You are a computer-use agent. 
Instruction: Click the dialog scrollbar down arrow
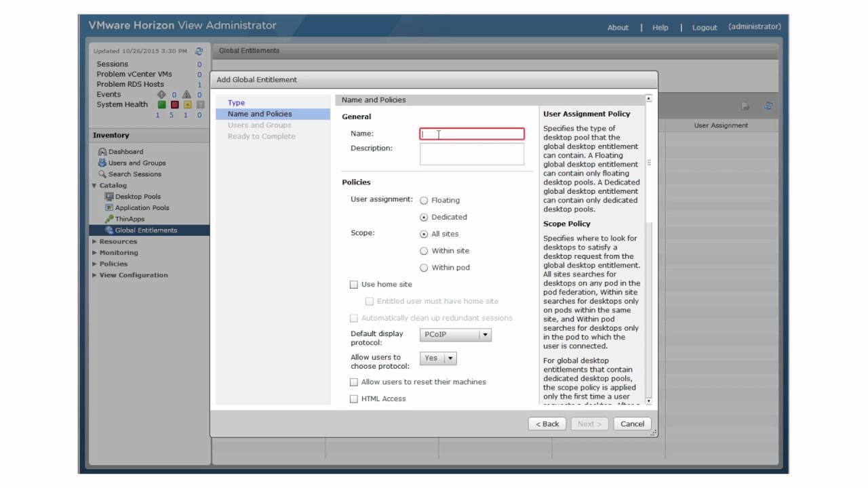click(x=648, y=401)
